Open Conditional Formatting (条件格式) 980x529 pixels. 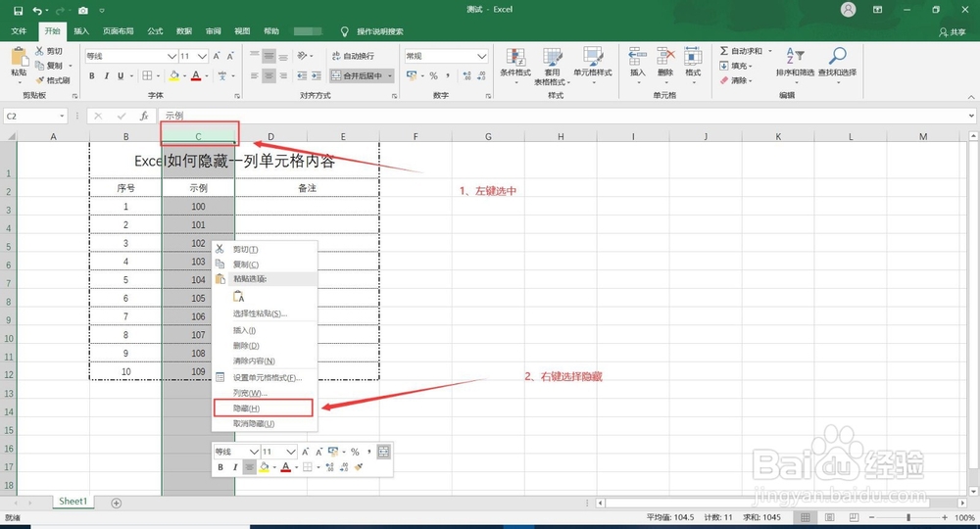(x=515, y=63)
